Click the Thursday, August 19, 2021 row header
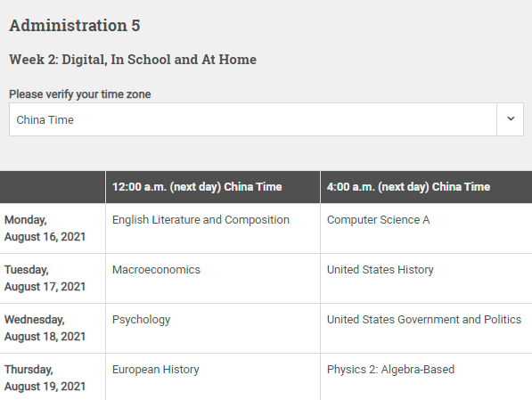This screenshot has height=400, width=532. point(53,377)
